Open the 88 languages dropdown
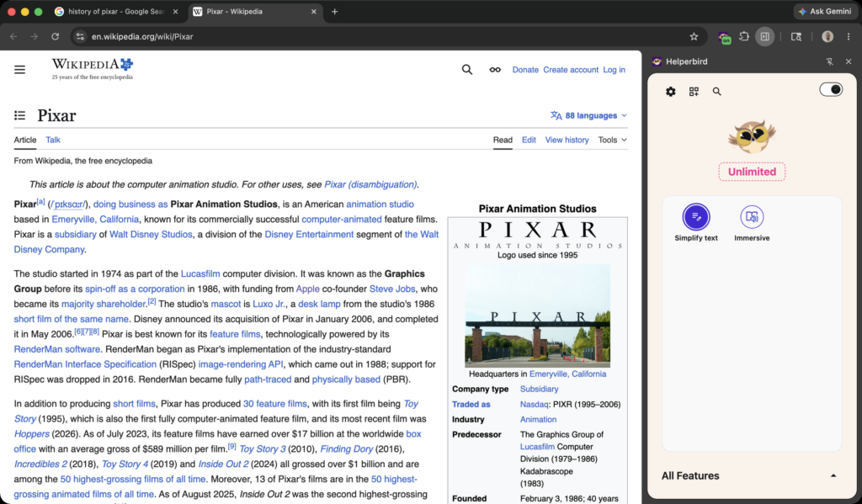This screenshot has height=504, width=862. point(588,115)
